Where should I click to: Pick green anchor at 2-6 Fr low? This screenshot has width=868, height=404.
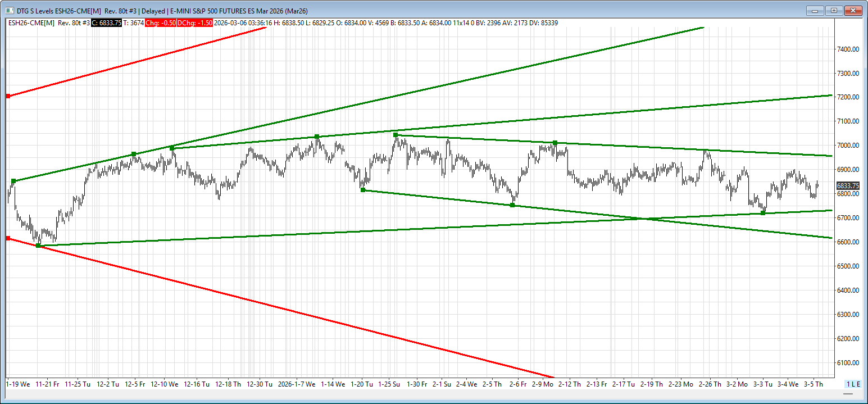tap(512, 205)
